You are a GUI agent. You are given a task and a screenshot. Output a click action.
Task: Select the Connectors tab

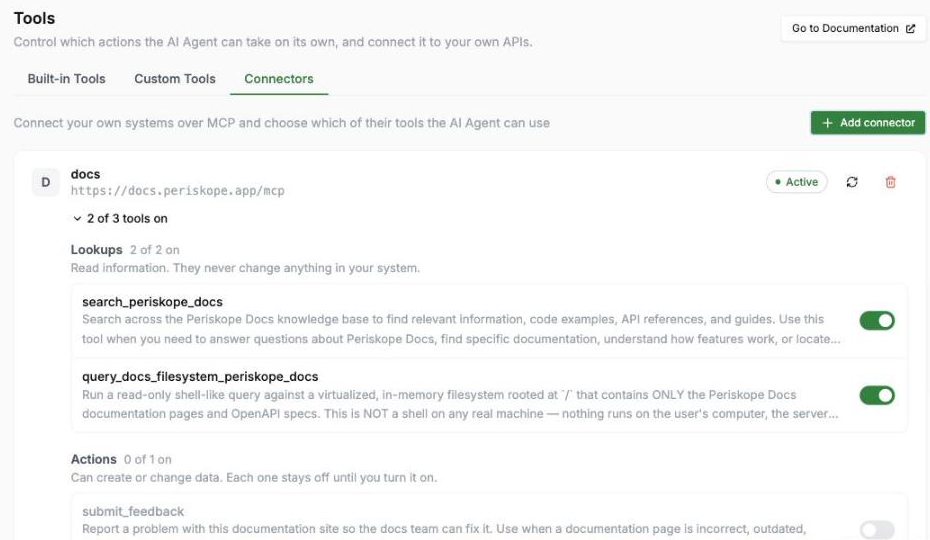coord(279,79)
